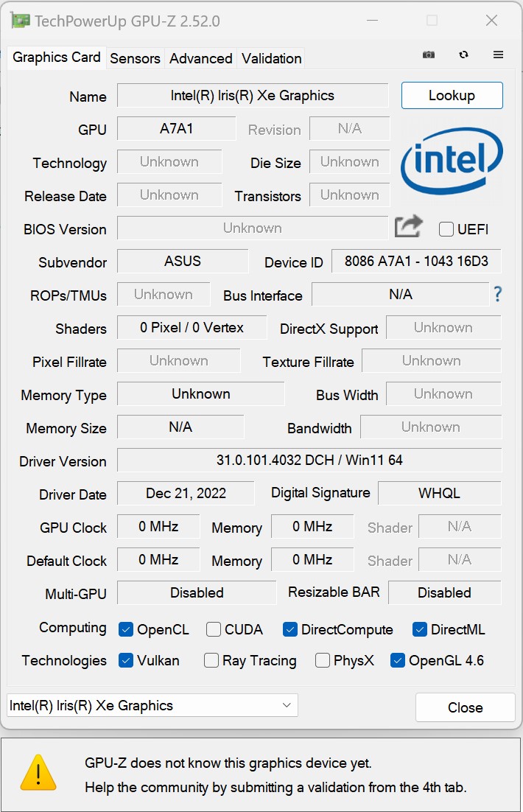Uncheck the Vulkan checkbox

pos(126,660)
